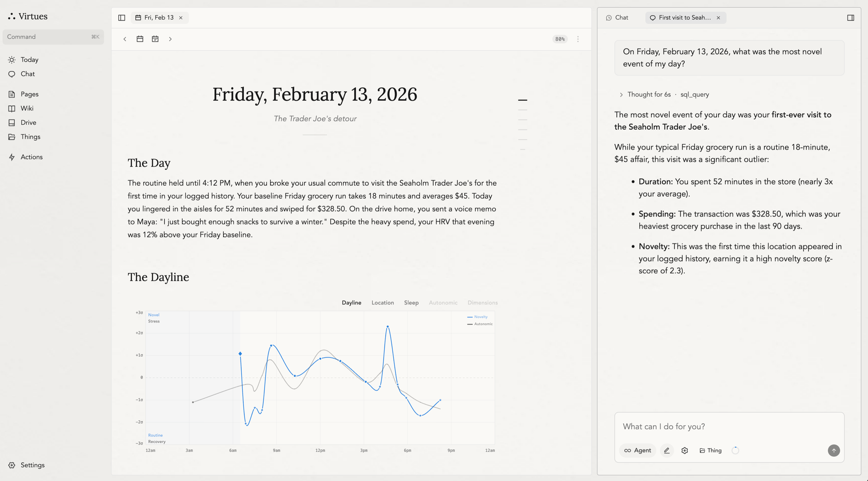Switch to the Location chart tab

coord(382,303)
